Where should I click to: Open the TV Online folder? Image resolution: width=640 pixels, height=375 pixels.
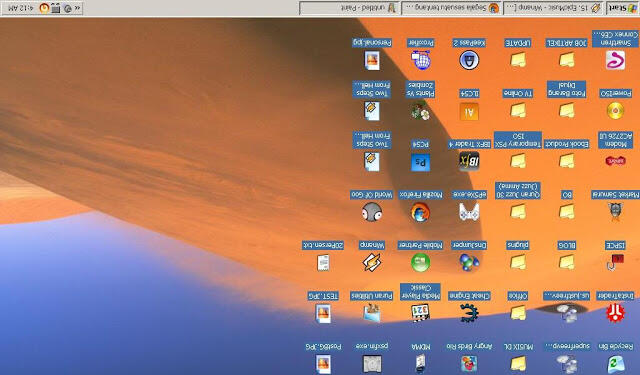pyautogui.click(x=518, y=111)
